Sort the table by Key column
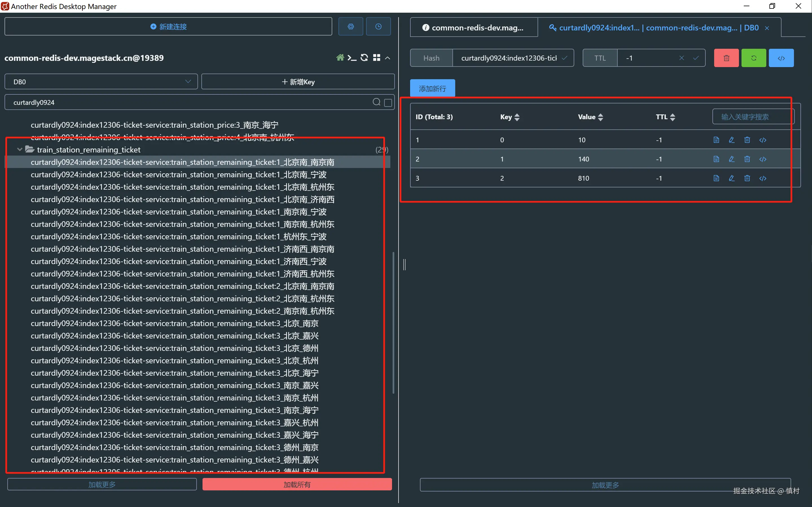 (517, 117)
